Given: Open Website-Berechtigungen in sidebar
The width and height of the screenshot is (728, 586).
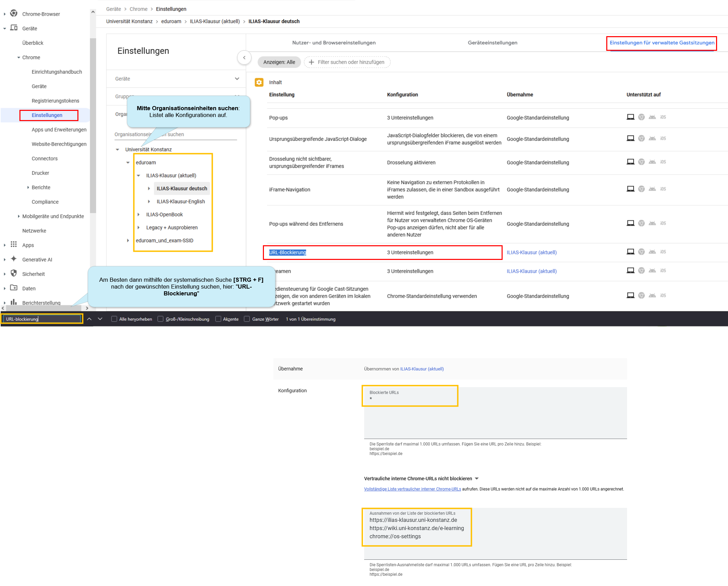Looking at the screenshot, I should click(59, 144).
